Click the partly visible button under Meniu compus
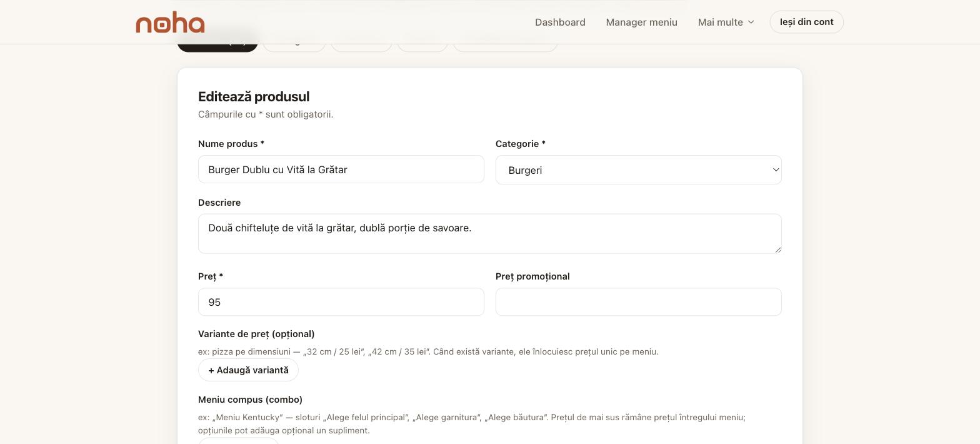 (x=238, y=441)
